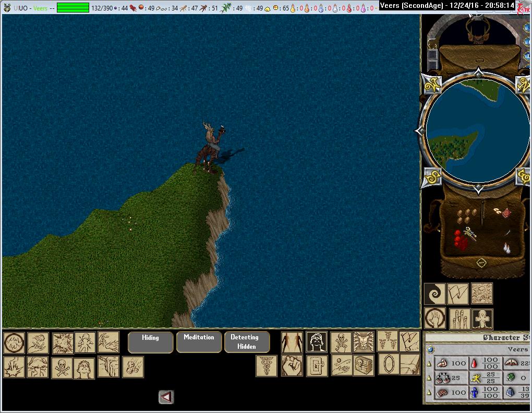Click the treasure chest spell icon
The width and height of the screenshot is (532, 413).
tap(364, 365)
